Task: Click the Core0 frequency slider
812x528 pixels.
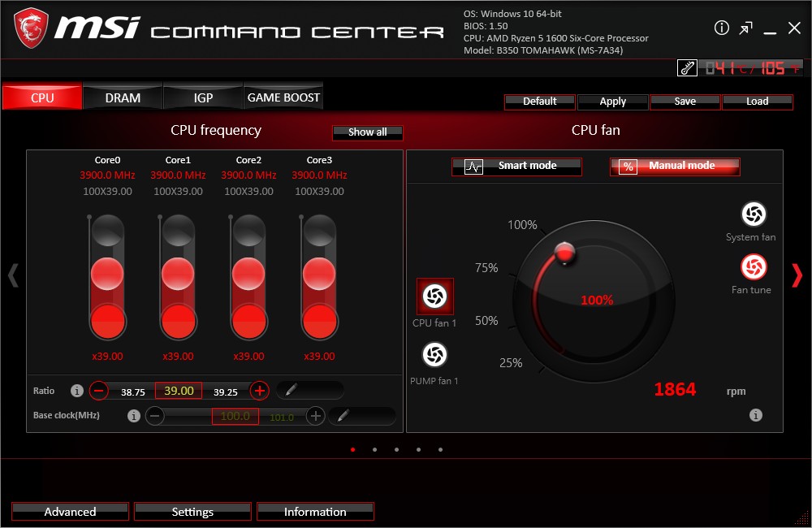Action: pyautogui.click(x=106, y=276)
